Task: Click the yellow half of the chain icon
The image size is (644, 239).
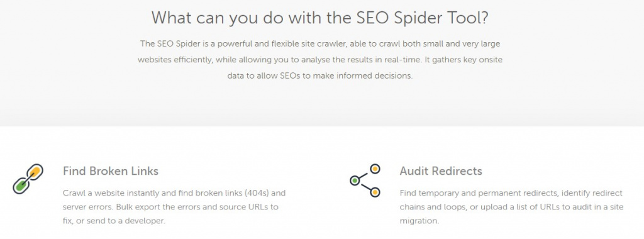Action: pos(35,172)
